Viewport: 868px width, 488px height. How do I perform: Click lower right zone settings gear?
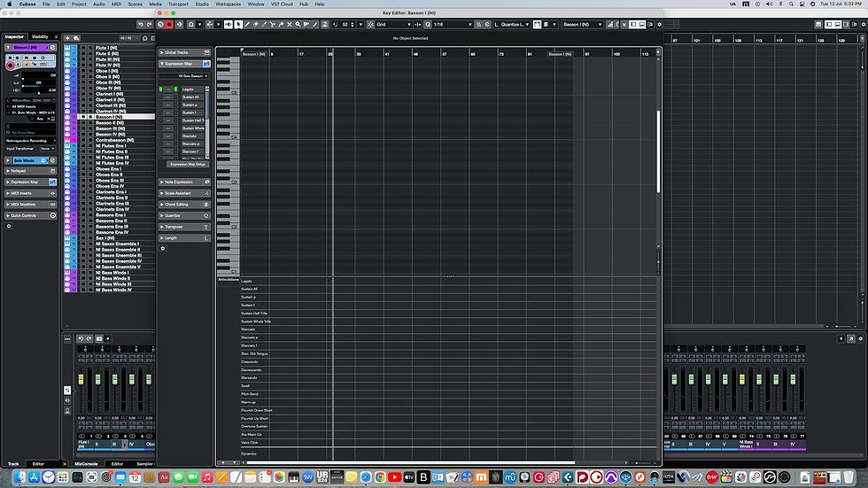pos(860,338)
